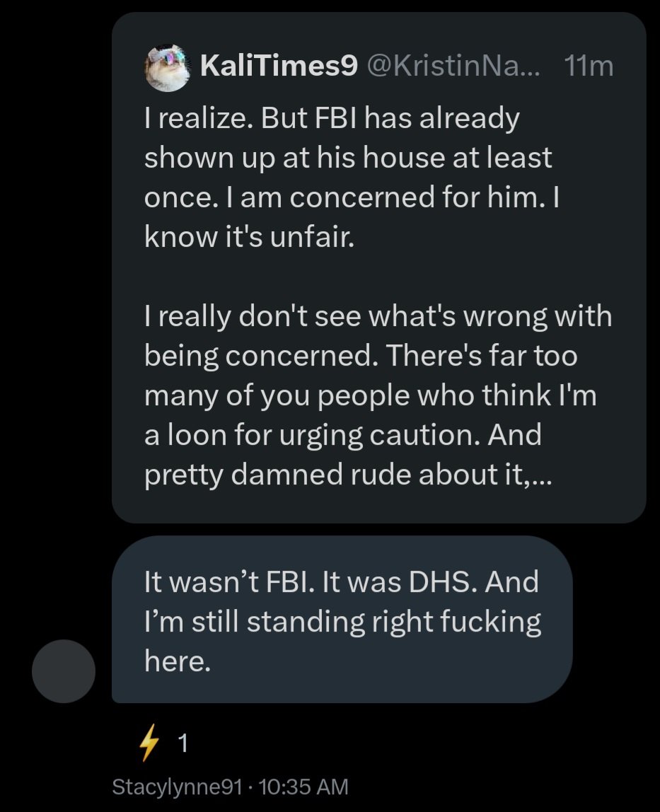The width and height of the screenshot is (660, 812).
Task: Tap the lightning bolt reaction icon
Action: (148, 743)
